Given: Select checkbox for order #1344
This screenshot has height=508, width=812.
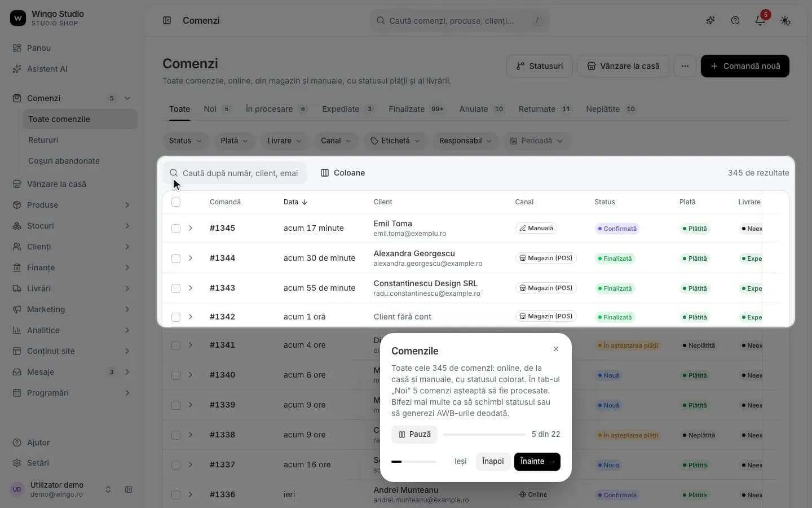Looking at the screenshot, I should point(176,259).
